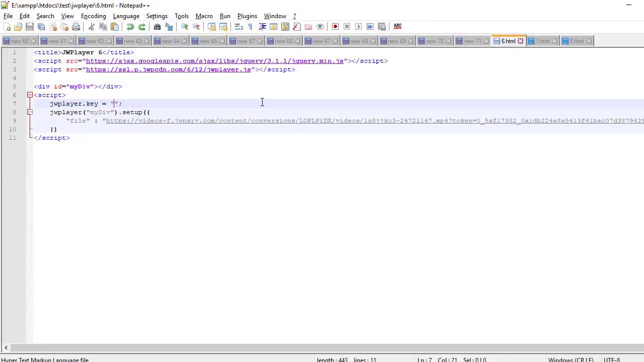The image size is (644, 362).
Task: Save the current file via toolbar
Action: [30, 27]
